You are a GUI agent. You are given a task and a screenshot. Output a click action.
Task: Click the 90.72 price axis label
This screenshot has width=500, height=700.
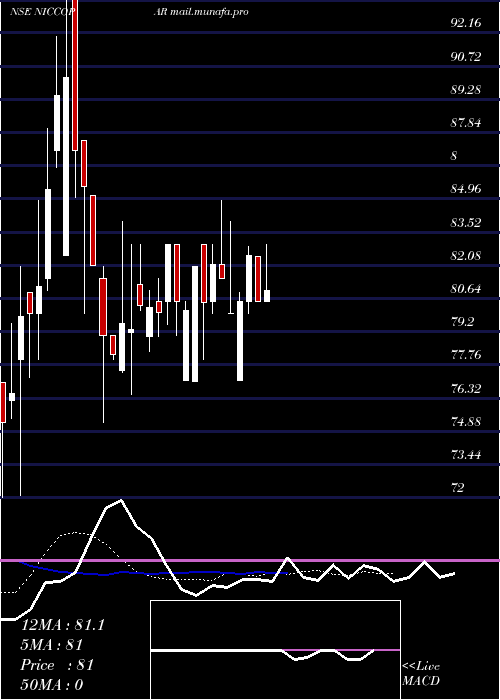(466, 57)
